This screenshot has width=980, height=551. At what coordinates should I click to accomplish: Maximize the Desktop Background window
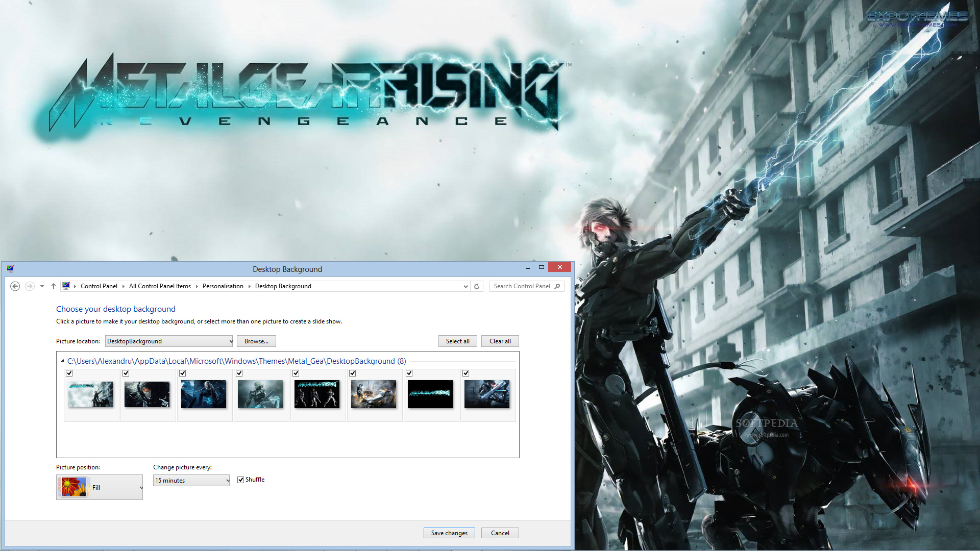(542, 267)
